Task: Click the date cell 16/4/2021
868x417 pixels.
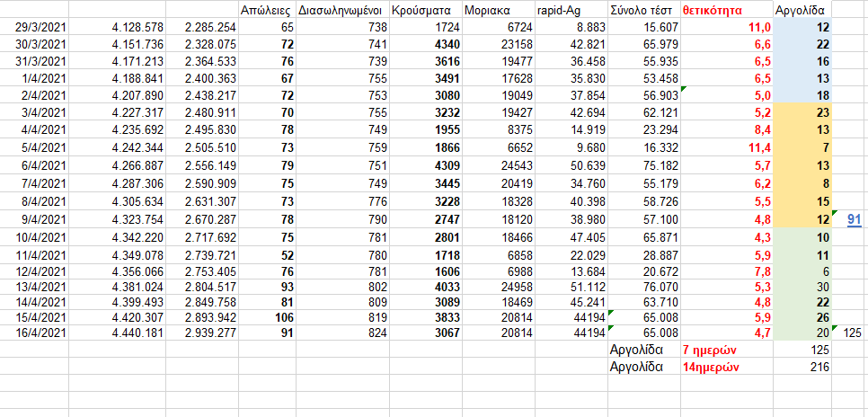Action: click(40, 333)
